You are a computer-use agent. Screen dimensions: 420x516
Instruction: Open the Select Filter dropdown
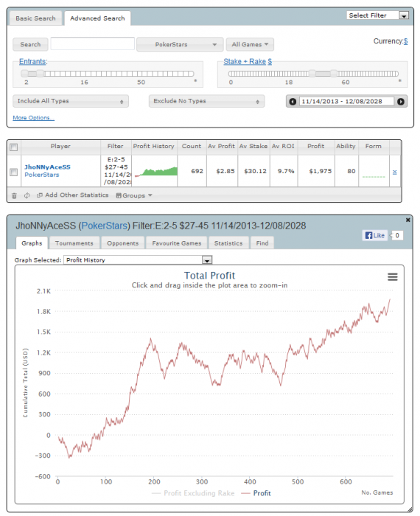(377, 15)
